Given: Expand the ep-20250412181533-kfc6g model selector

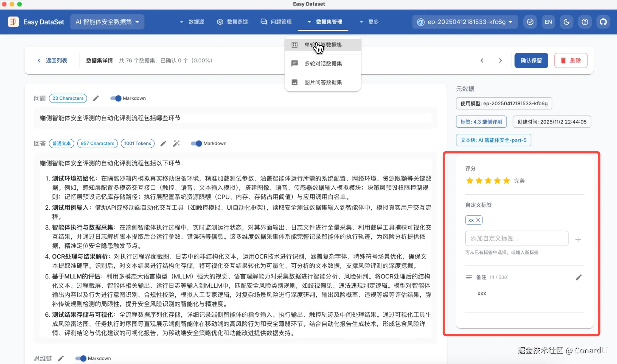Looking at the screenshot, I should pyautogui.click(x=465, y=22).
